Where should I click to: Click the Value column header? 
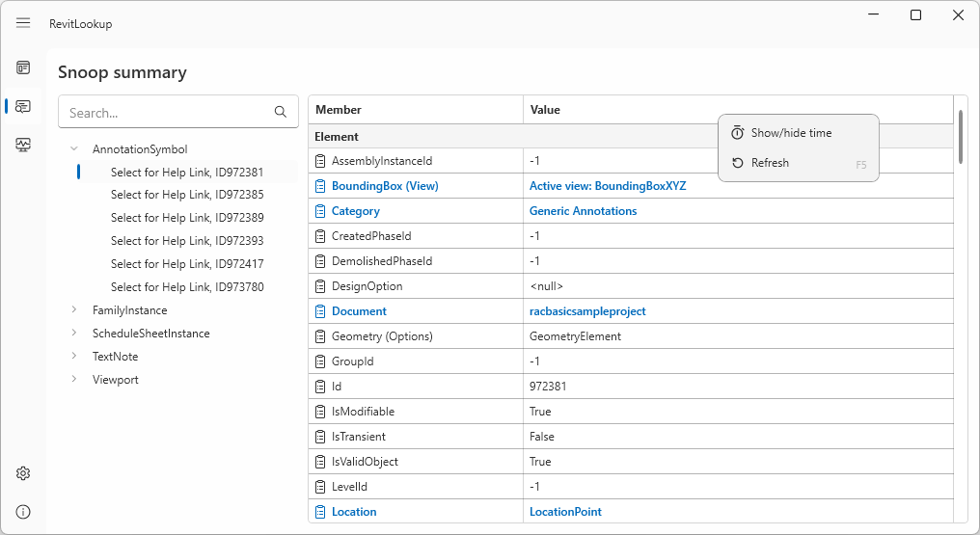click(x=738, y=109)
